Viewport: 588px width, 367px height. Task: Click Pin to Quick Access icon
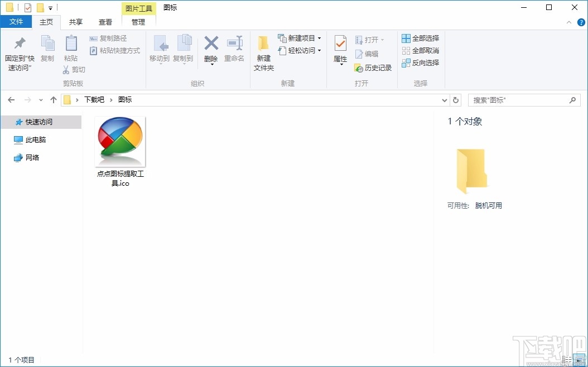coord(19,49)
